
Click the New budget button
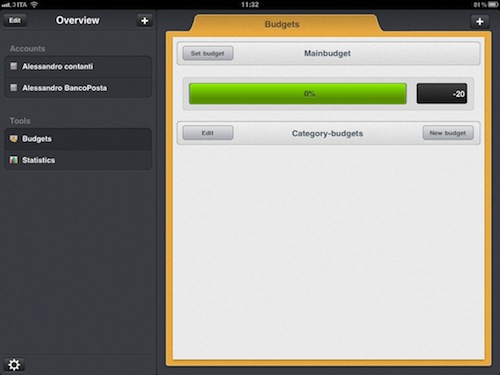pos(448,133)
